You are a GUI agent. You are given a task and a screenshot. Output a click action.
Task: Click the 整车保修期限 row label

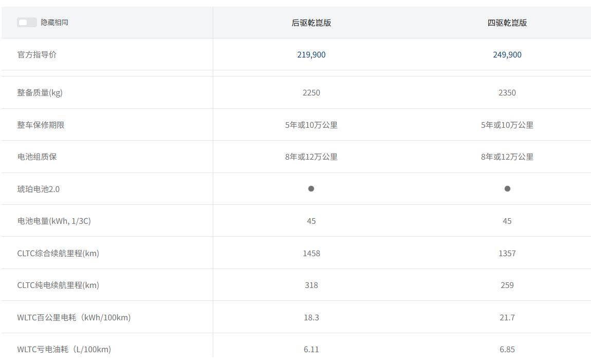coord(41,125)
